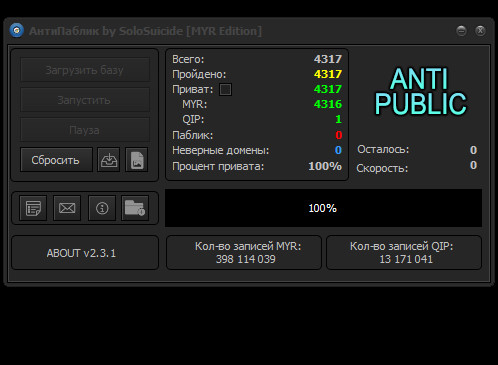Minimize the АнтиПаблик window
The image size is (498, 365).
(461, 31)
